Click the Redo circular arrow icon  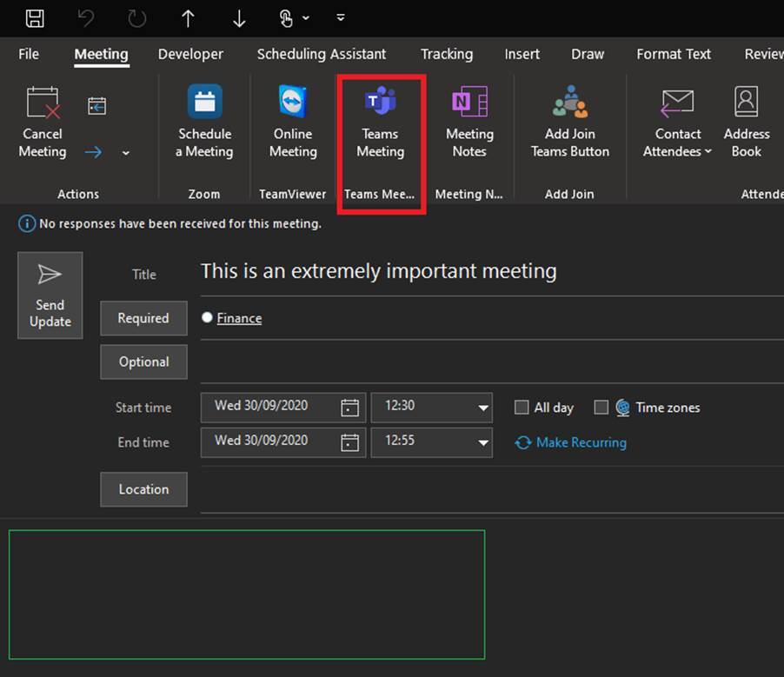(136, 18)
